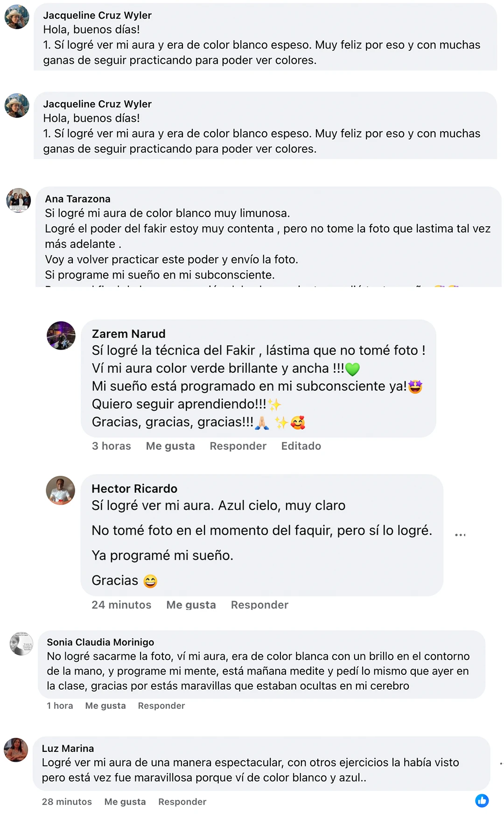Open options menu beside Hector Ricardo's comment

pyautogui.click(x=460, y=535)
